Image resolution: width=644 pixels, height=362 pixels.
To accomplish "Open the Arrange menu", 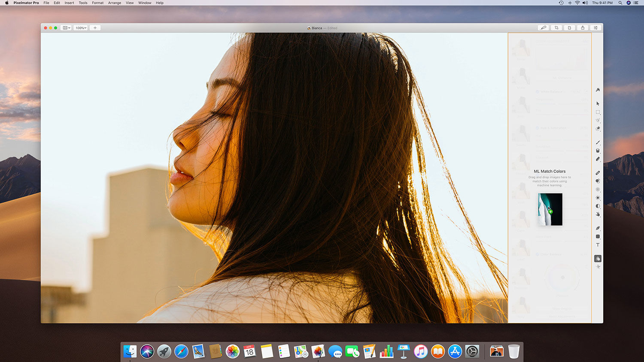I will coord(114,3).
